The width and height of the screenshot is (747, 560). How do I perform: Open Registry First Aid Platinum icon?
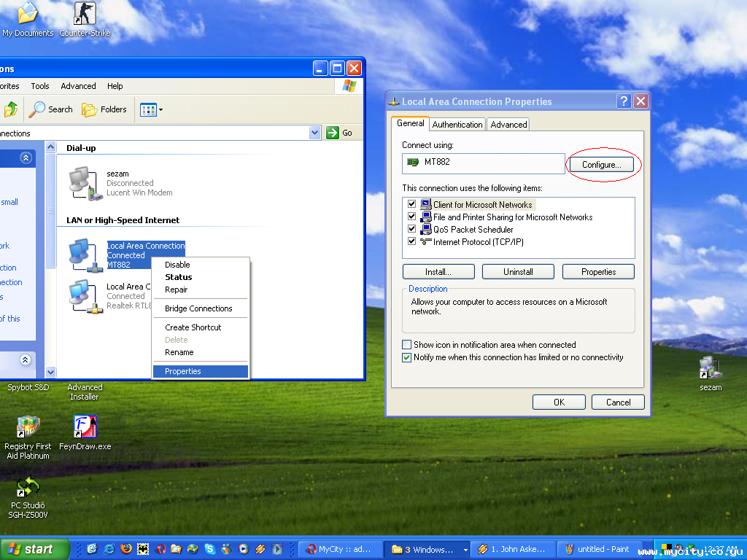(x=28, y=427)
